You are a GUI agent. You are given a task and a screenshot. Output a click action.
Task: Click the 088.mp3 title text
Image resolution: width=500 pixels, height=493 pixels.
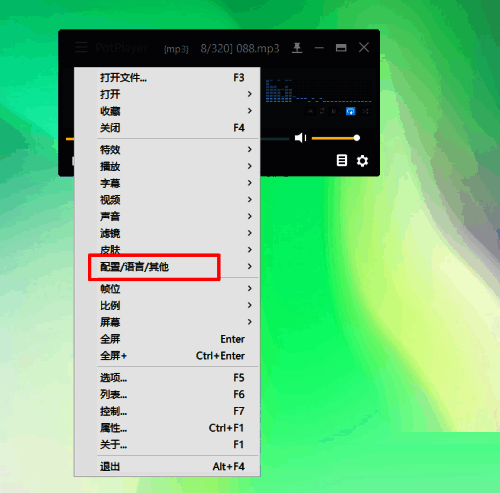pos(258,49)
